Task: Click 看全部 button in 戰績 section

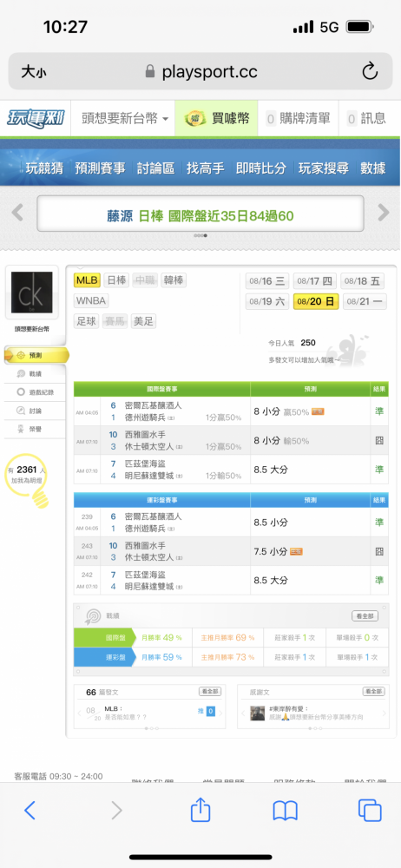Action: point(365,615)
